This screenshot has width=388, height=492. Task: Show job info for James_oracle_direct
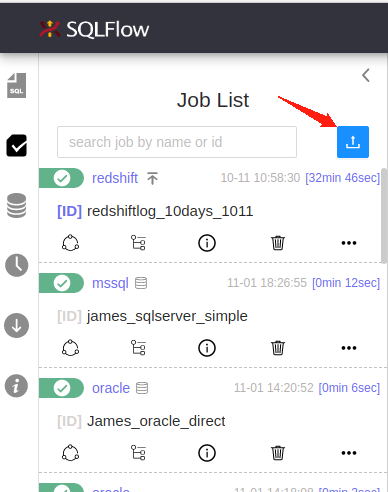coord(207,453)
